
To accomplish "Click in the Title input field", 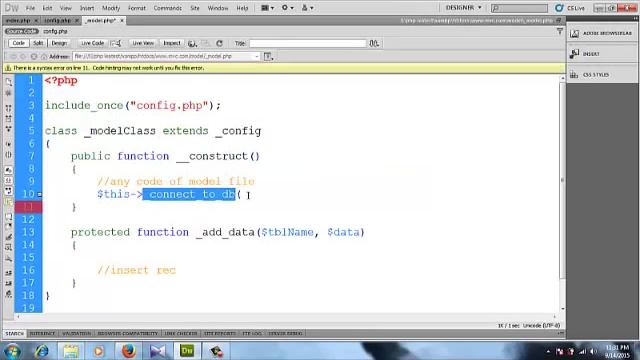I will point(308,43).
